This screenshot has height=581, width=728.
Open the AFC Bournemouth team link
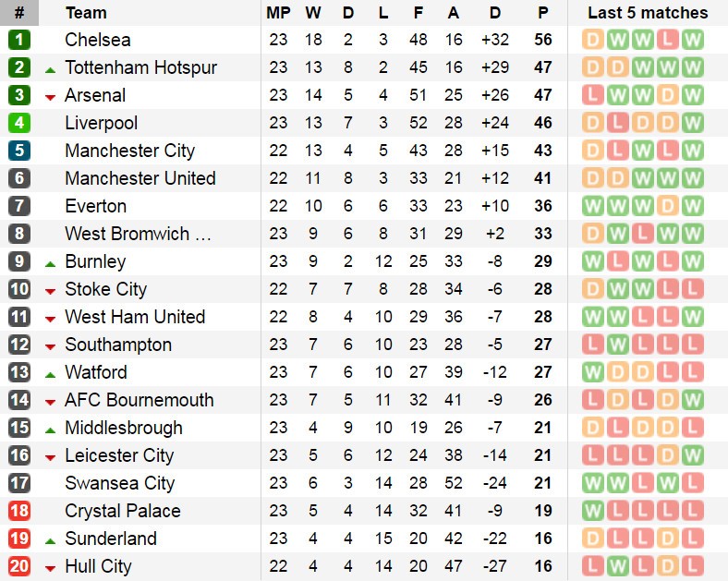point(140,400)
